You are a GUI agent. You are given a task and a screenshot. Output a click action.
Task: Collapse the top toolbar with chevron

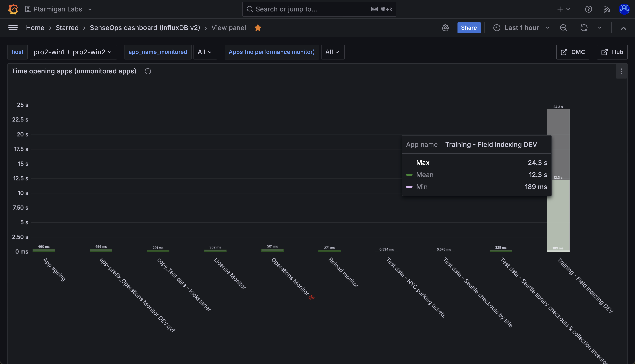[x=623, y=28]
